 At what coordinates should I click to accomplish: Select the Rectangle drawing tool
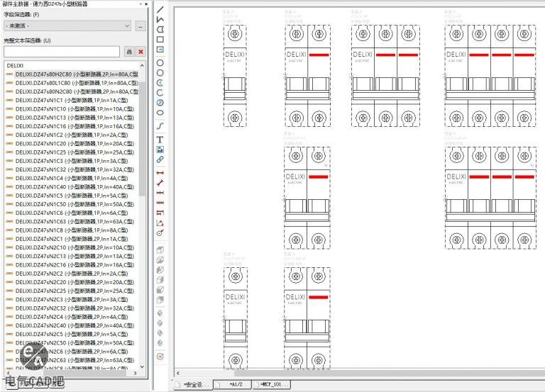pyautogui.click(x=160, y=40)
